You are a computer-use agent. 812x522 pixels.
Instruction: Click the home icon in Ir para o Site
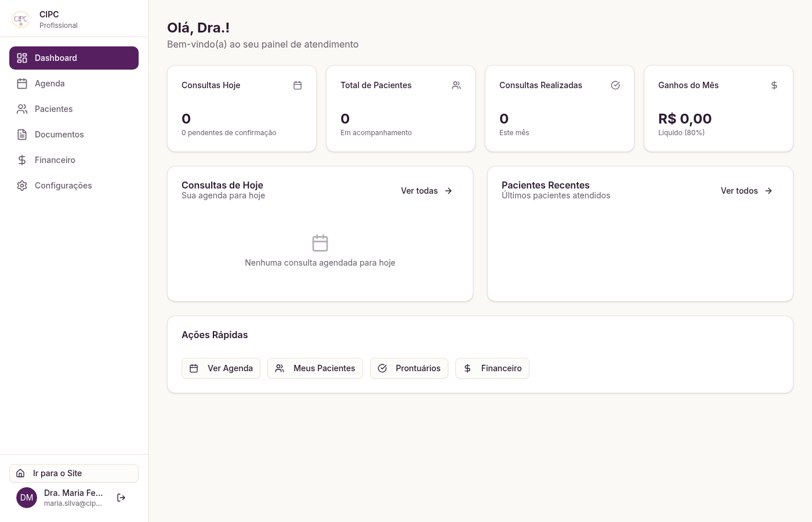(x=20, y=473)
